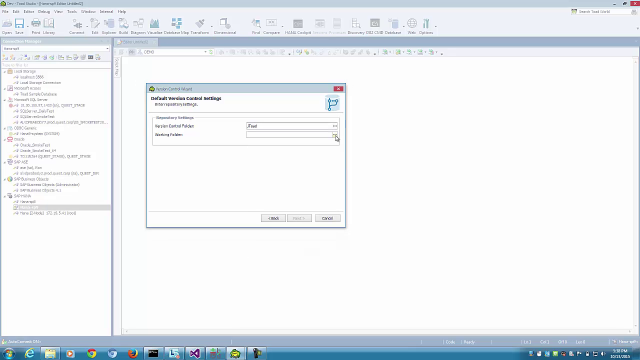Open the View menu
The image size is (640, 360).
coord(58,11)
